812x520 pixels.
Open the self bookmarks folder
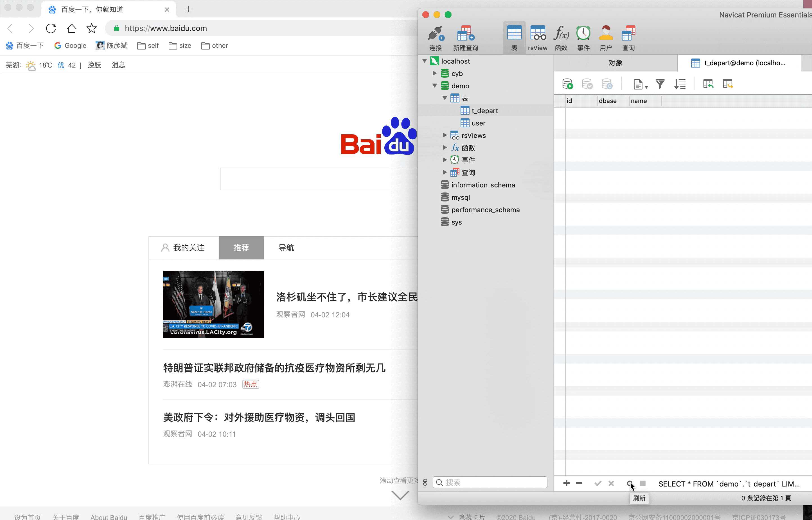coord(148,46)
